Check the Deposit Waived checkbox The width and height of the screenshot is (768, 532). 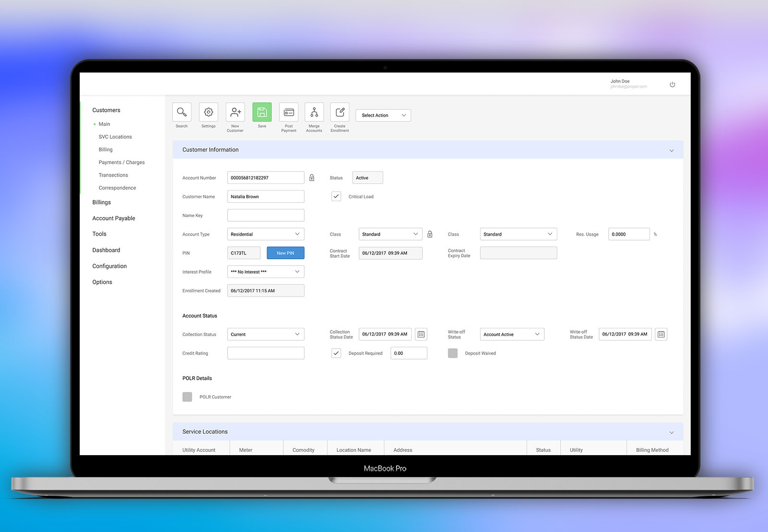(x=453, y=353)
